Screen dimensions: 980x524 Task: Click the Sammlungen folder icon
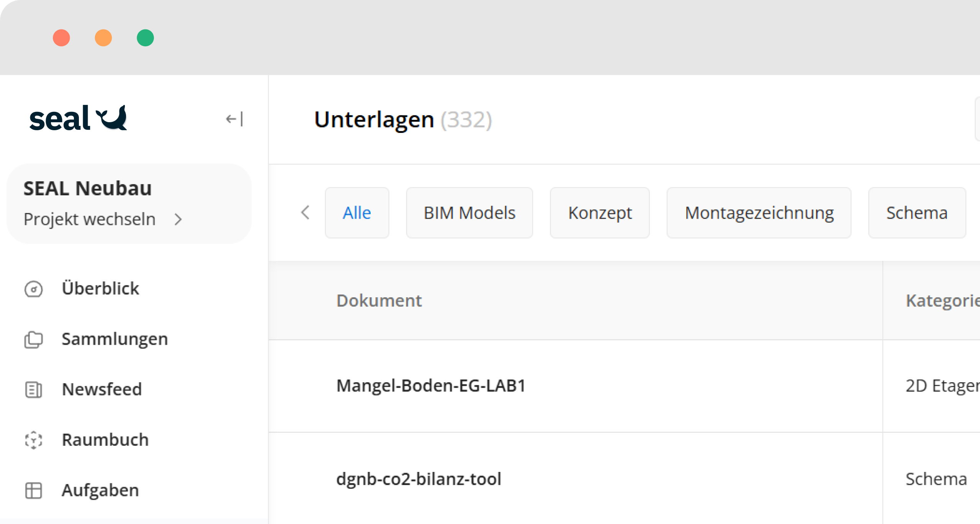pyautogui.click(x=34, y=339)
